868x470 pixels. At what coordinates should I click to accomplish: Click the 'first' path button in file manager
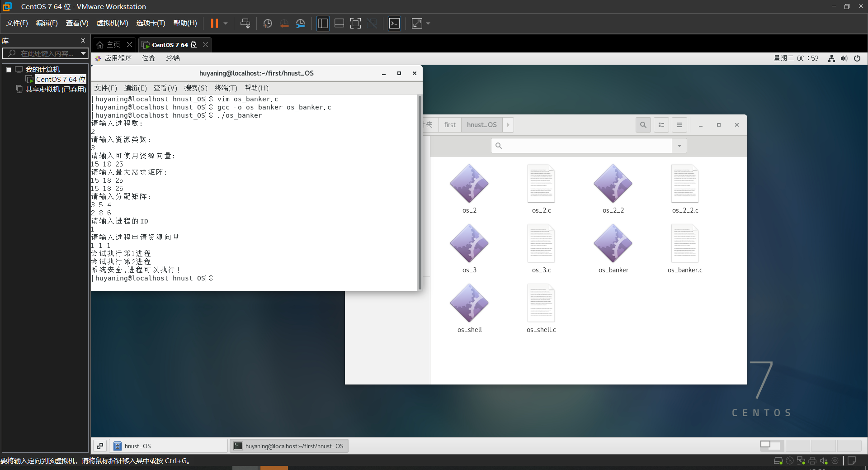click(450, 125)
